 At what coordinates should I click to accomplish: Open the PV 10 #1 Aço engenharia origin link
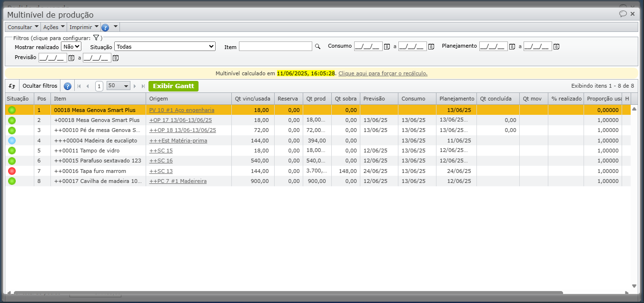pos(181,110)
